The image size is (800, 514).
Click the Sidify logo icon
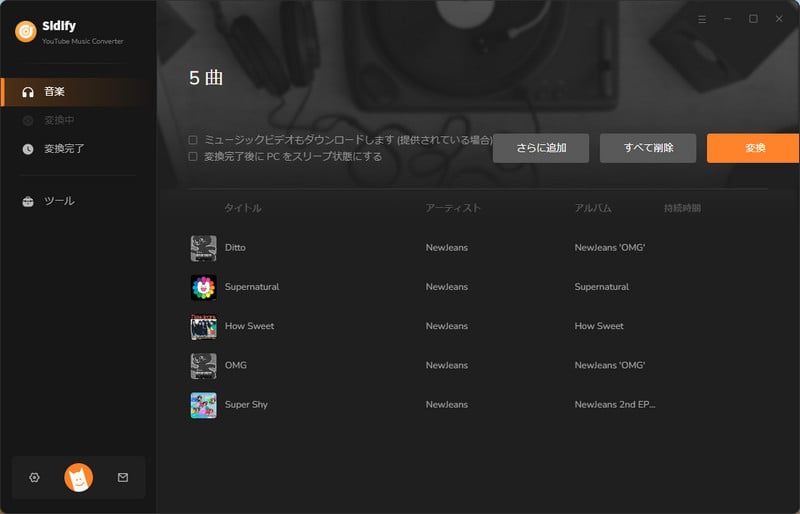click(x=26, y=31)
